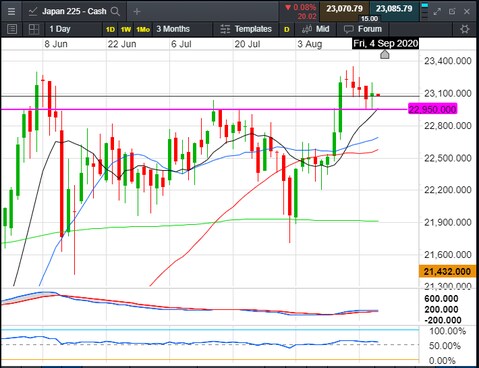This screenshot has height=368, width=479.
Task: Open chart settings gear
Action: [465, 29]
